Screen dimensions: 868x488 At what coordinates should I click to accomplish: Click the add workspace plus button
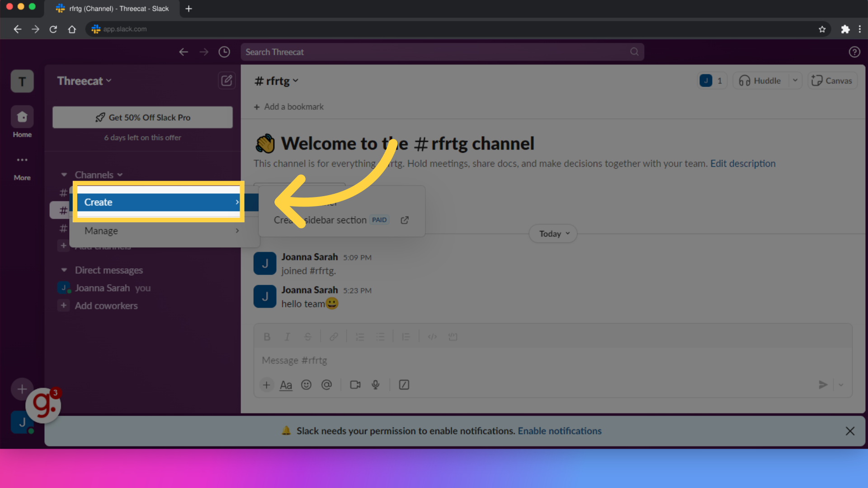coord(22,389)
